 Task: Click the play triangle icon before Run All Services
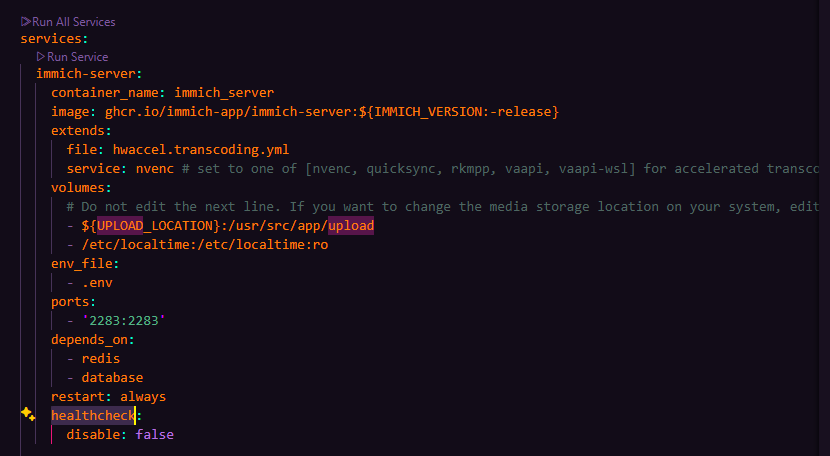pyautogui.click(x=25, y=22)
